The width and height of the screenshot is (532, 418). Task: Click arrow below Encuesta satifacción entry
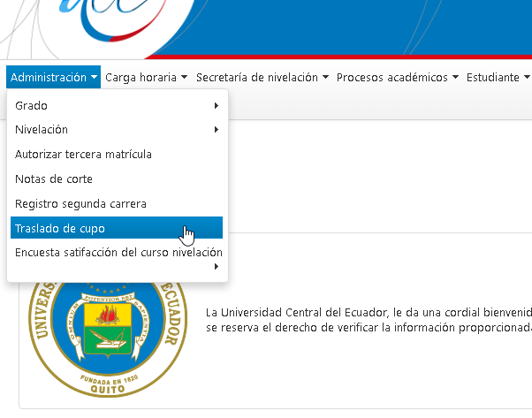[x=217, y=268]
